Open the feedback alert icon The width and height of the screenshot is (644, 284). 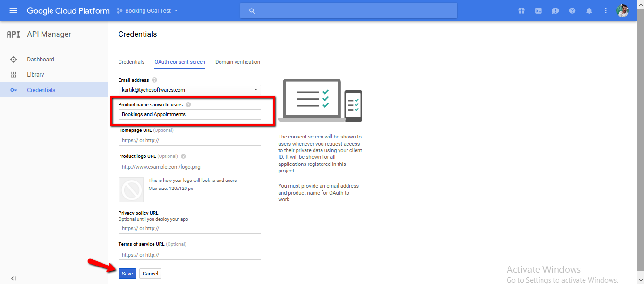point(555,11)
